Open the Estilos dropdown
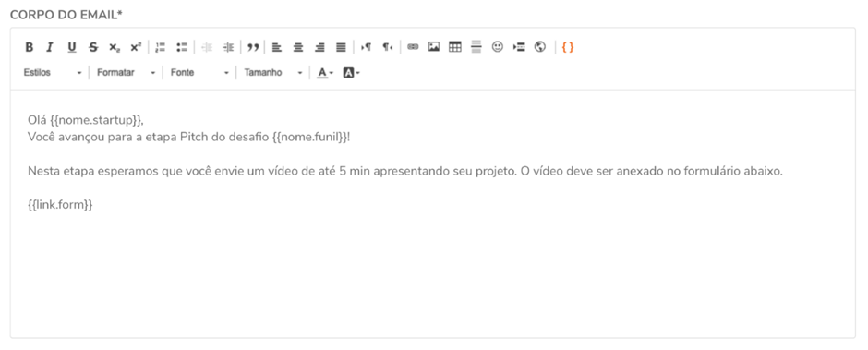The width and height of the screenshot is (868, 350). [53, 73]
